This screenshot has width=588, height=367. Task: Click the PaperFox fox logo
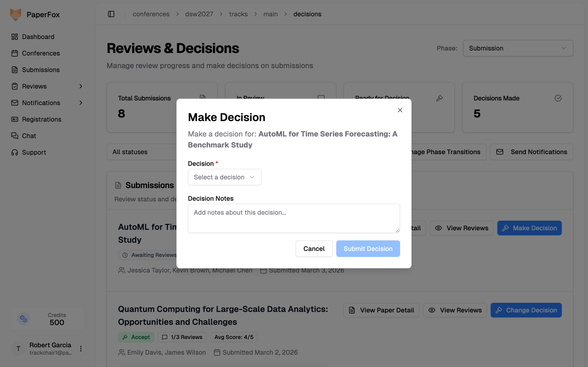click(16, 14)
